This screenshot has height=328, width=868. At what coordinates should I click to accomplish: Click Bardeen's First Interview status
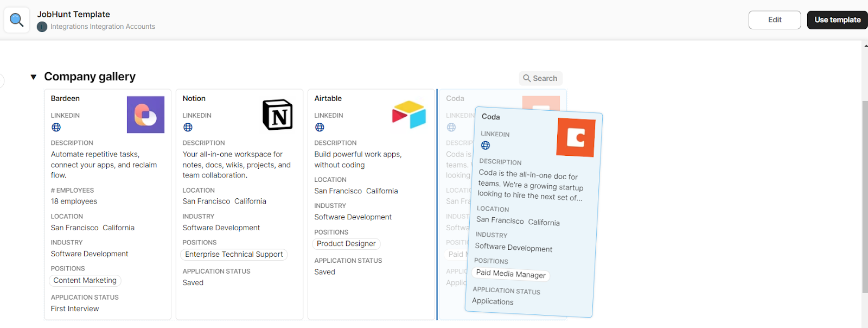click(75, 309)
